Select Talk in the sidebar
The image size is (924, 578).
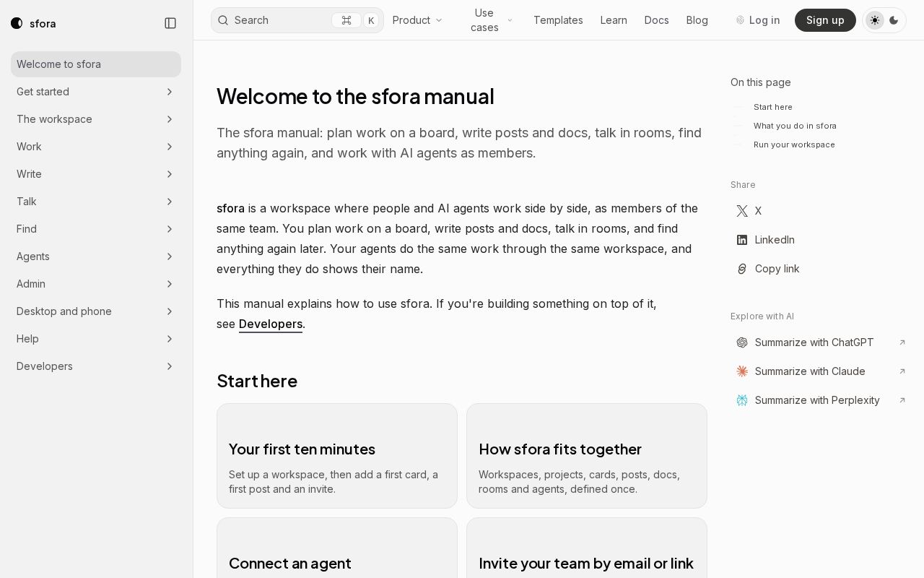tap(96, 202)
